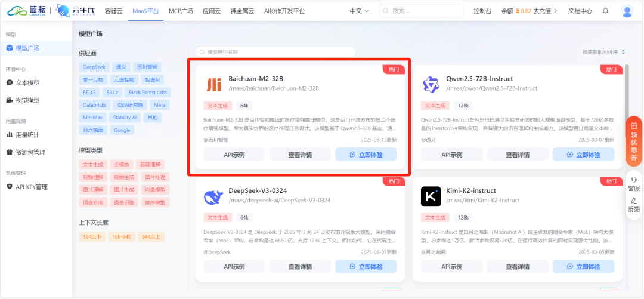644x299 pixels.
Task: Click the search icon in top bar
Action: (x=386, y=11)
